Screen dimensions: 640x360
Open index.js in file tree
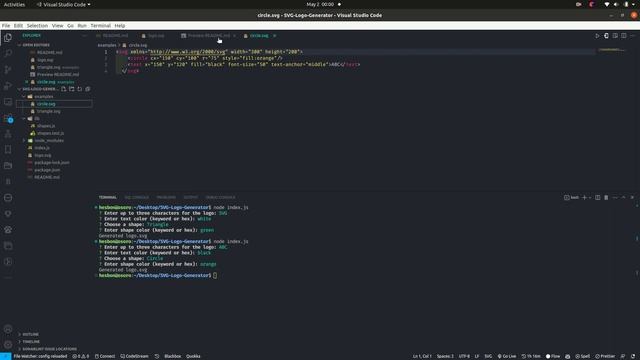(x=42, y=148)
